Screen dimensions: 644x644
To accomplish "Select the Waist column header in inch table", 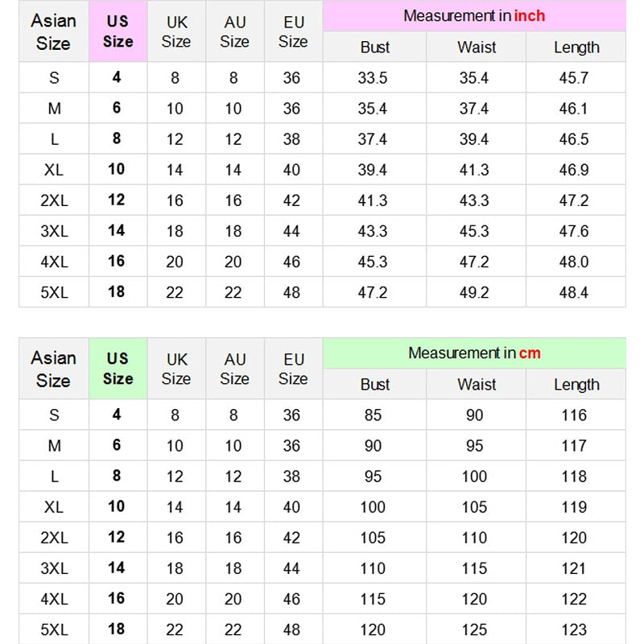I will pyautogui.click(x=477, y=47).
